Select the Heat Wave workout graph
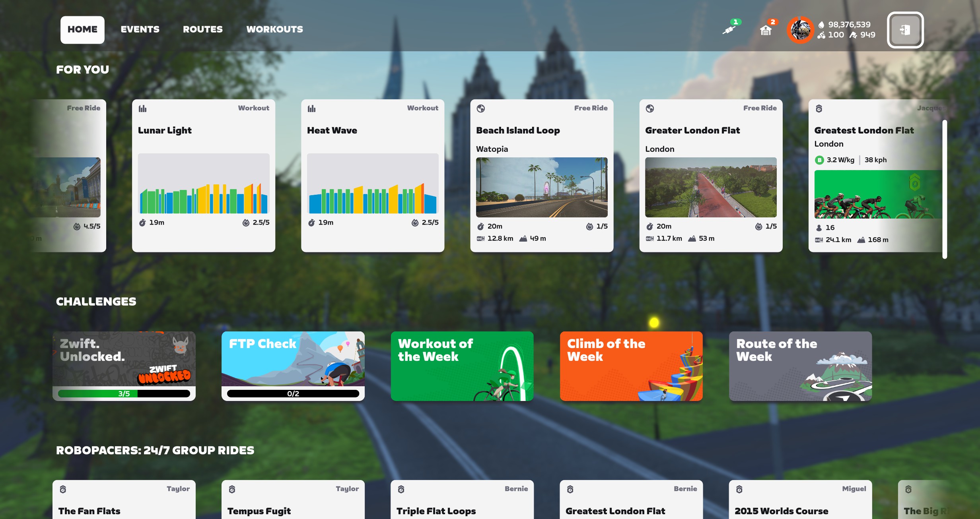Screen dimensions: 980x519 (373, 184)
